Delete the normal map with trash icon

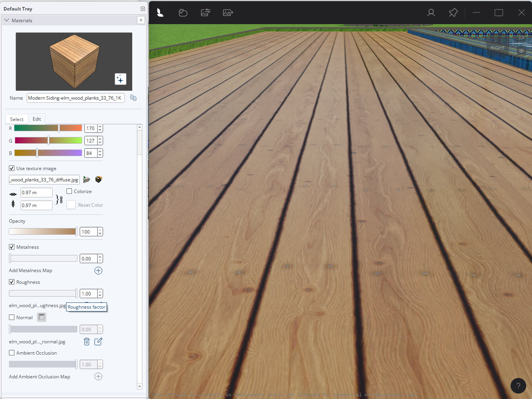[x=87, y=341]
